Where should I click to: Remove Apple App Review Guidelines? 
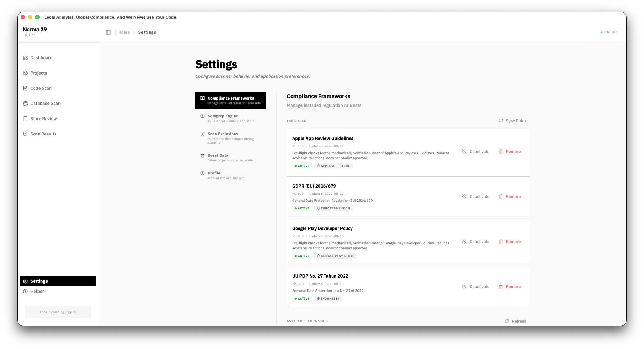[510, 152]
